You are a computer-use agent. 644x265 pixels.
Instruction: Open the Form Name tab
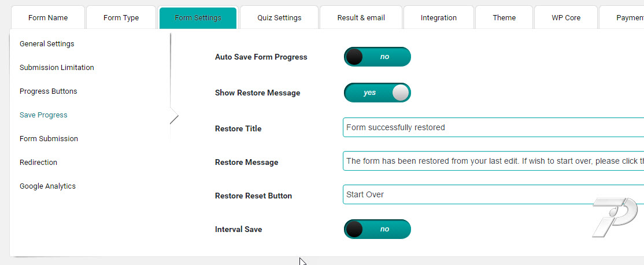(48, 17)
